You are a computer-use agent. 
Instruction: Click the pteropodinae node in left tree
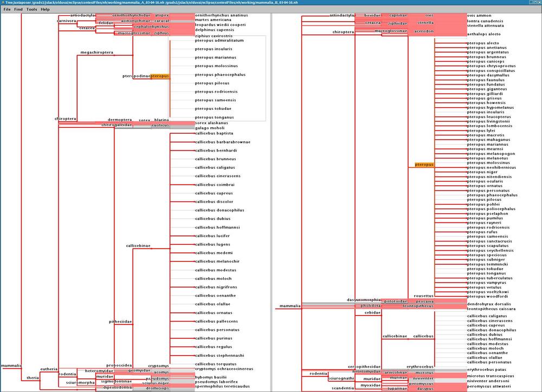pos(136,76)
